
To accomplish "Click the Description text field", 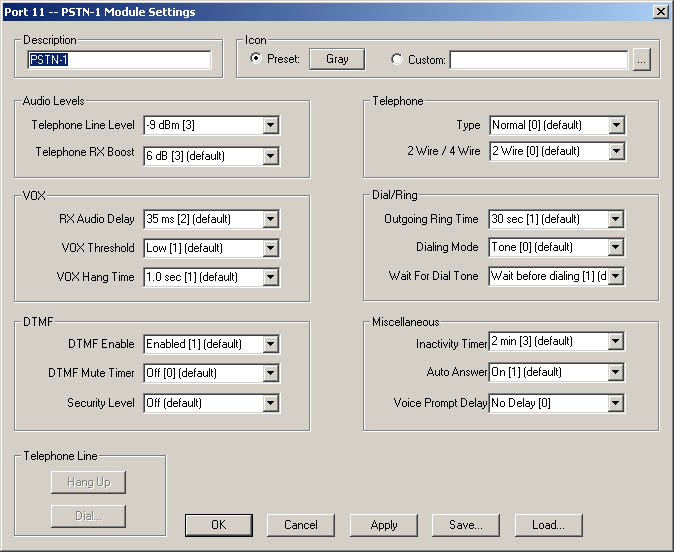I will [119, 60].
